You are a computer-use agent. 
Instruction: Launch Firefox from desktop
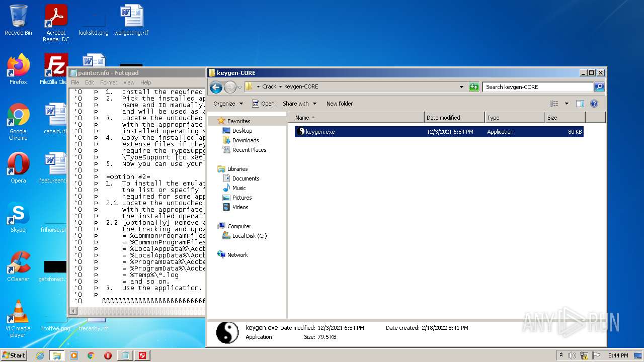pyautogui.click(x=18, y=69)
